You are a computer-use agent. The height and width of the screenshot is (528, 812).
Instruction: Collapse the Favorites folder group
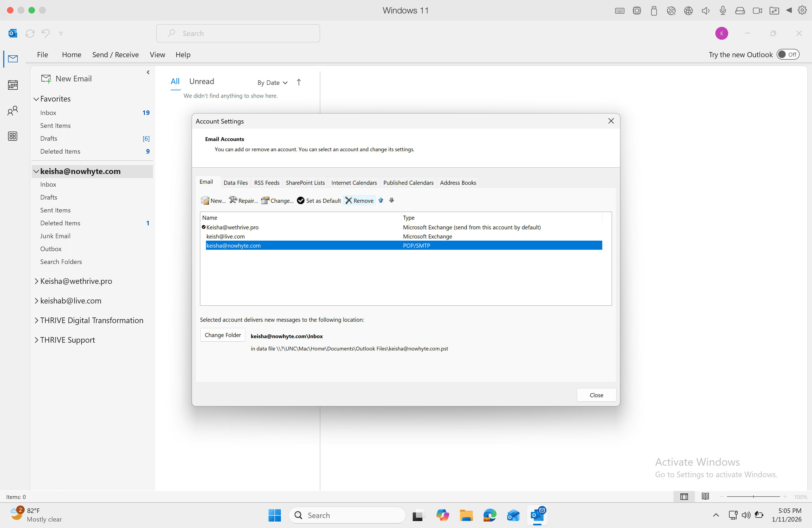coord(36,99)
